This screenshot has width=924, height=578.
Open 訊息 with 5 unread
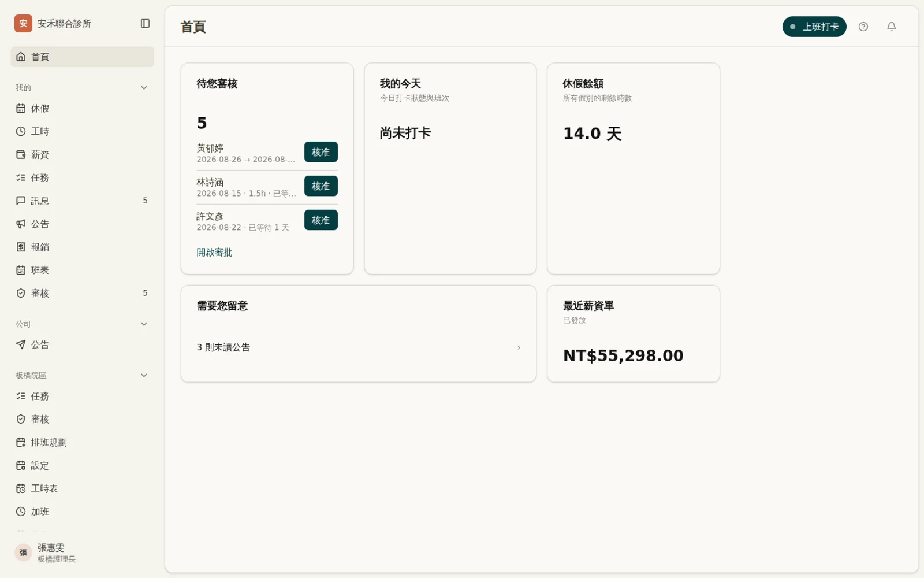[82, 201]
